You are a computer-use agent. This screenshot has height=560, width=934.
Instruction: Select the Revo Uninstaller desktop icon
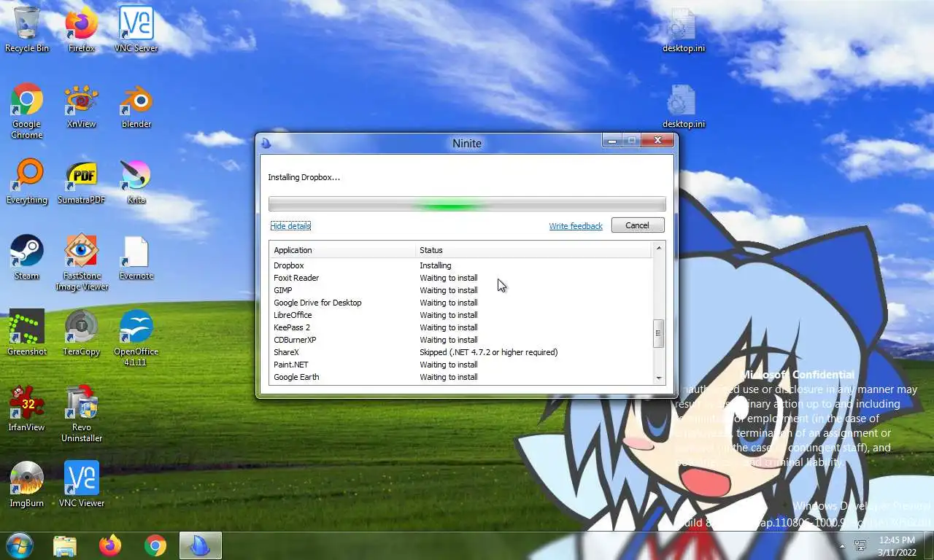[82, 414]
